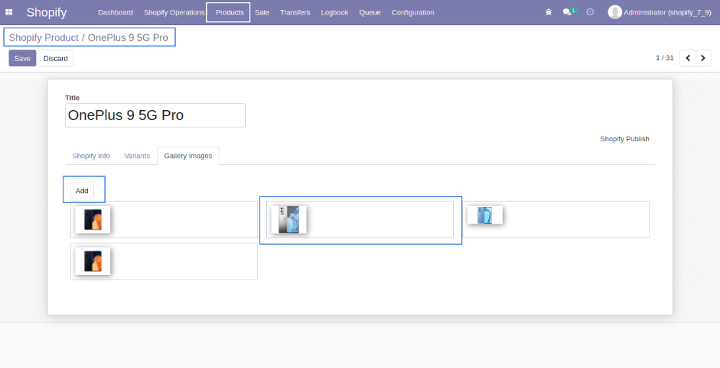720x368 pixels.
Task: Go to the previous record arrow
Action: 687,58
